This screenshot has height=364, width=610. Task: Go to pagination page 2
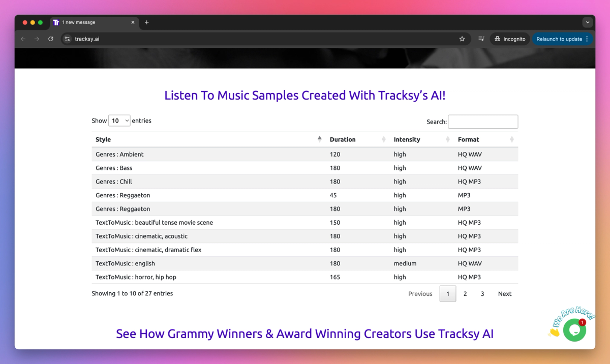(465, 294)
